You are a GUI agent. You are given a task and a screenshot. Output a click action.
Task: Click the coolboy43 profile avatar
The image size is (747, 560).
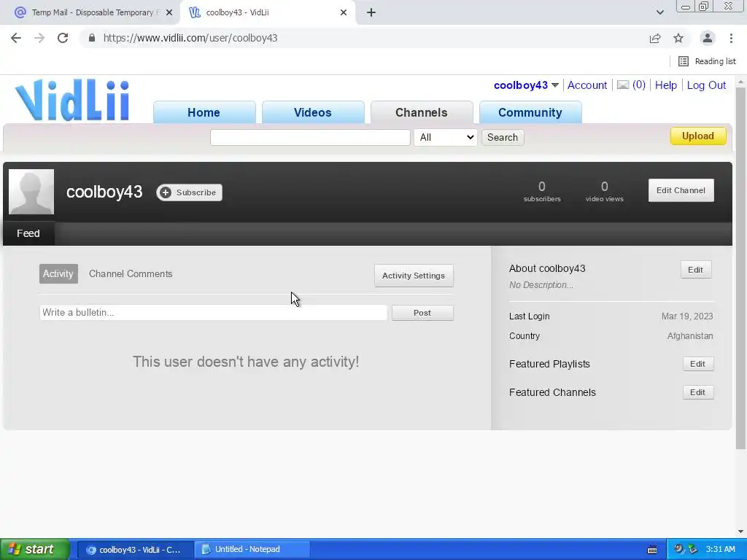point(31,192)
